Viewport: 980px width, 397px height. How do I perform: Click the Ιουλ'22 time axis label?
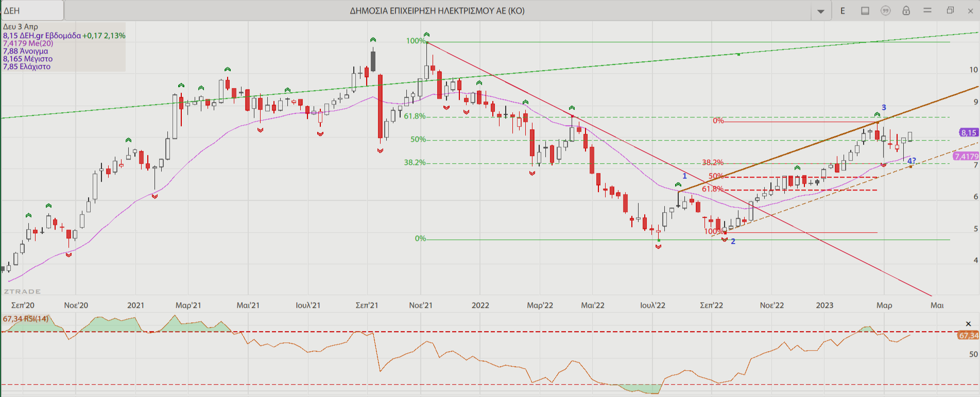coord(652,305)
